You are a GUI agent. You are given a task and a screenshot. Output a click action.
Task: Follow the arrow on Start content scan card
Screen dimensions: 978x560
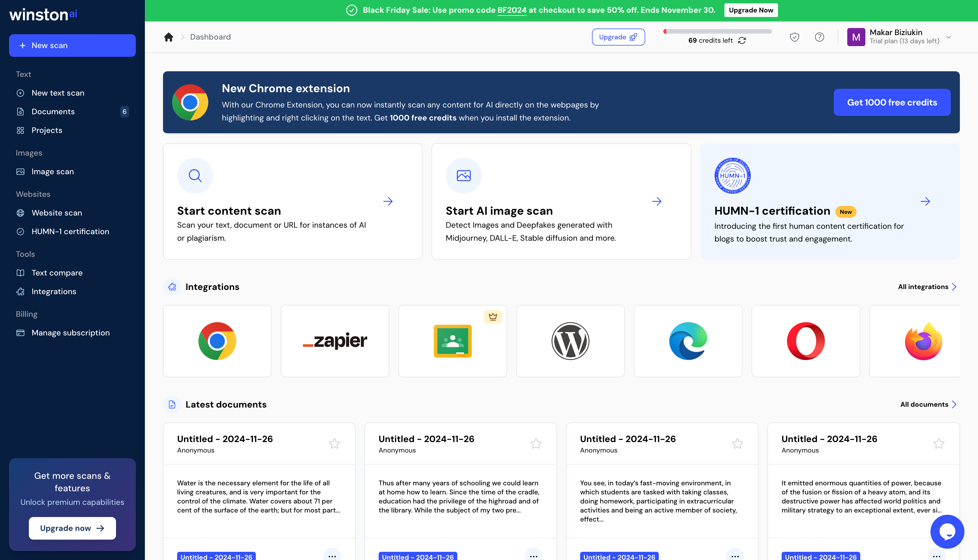[388, 201]
